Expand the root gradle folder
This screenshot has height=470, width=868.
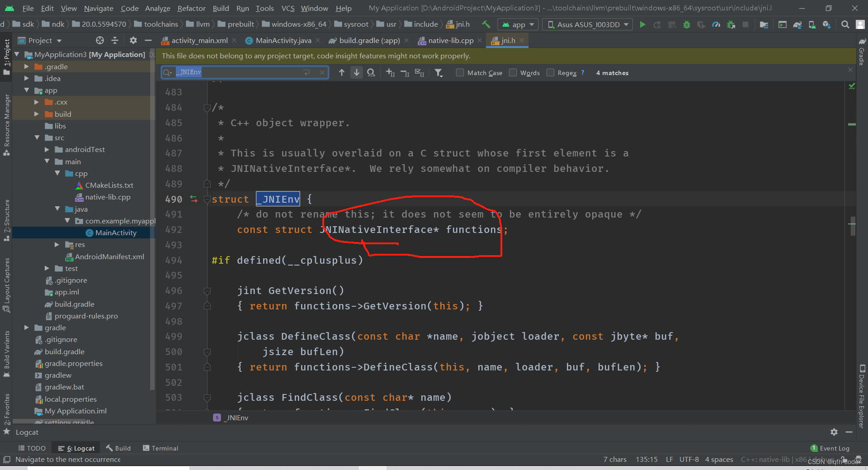click(27, 328)
